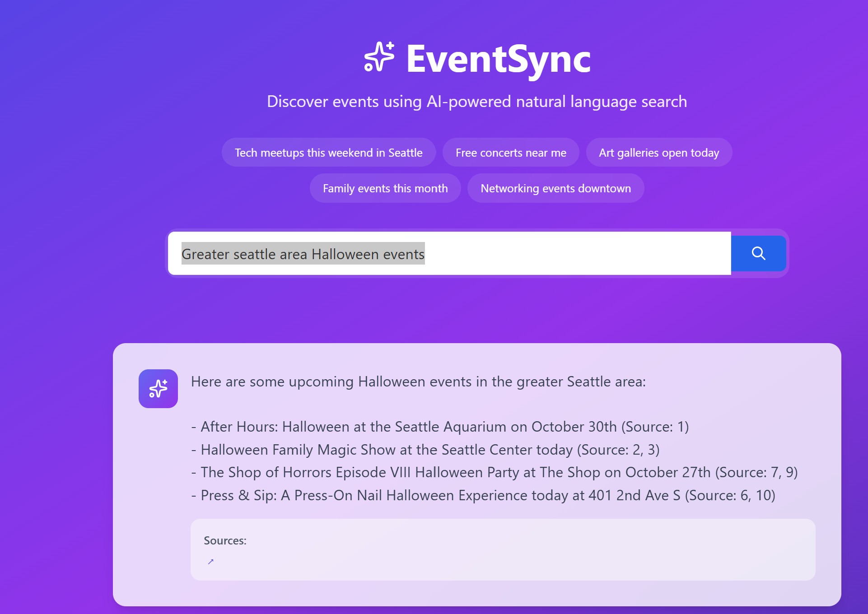Viewport: 868px width, 614px height.
Task: Choose the 'Free concerts near me' chip
Action: (x=510, y=153)
